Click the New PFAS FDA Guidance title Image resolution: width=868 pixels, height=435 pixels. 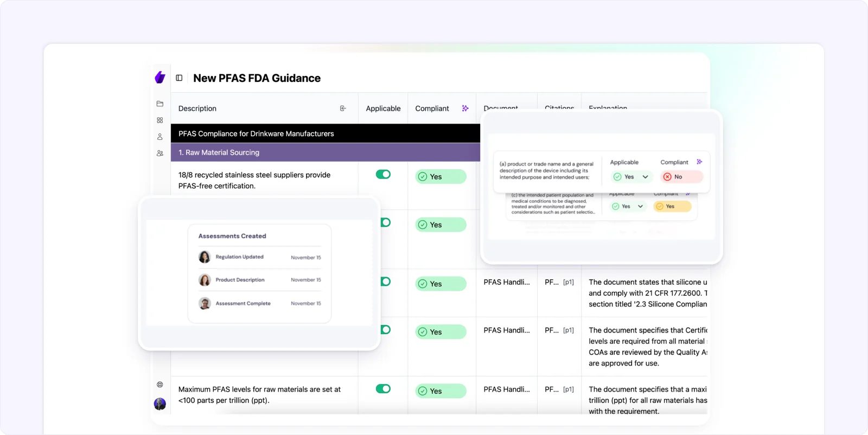pyautogui.click(x=257, y=78)
